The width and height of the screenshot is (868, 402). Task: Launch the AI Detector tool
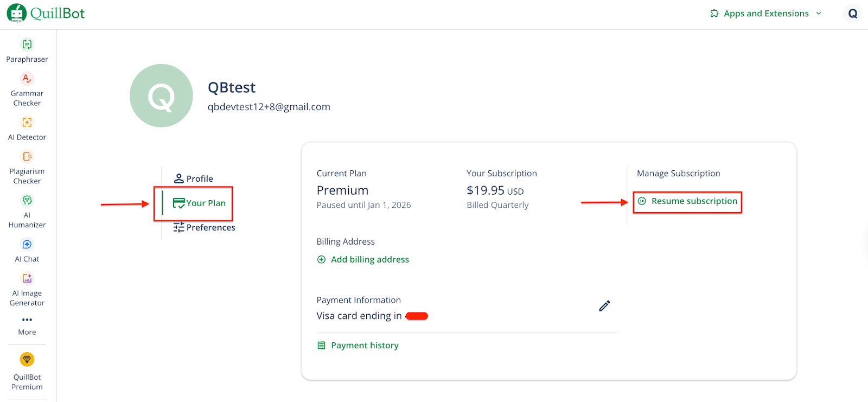27,123
